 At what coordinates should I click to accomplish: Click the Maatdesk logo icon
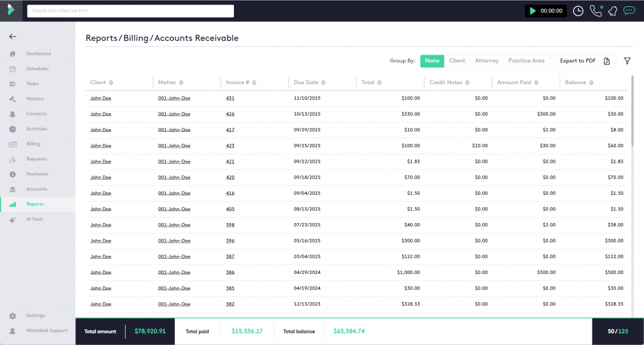pyautogui.click(x=11, y=10)
